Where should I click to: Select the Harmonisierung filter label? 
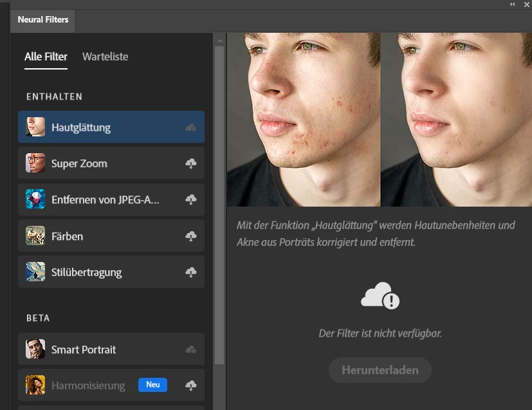[x=88, y=386]
